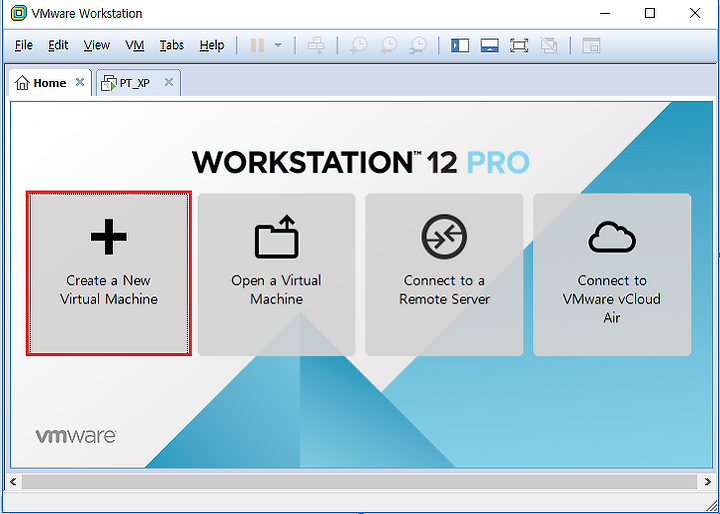The width and height of the screenshot is (720, 514).
Task: Click the Send Ctrl+Alt+Del toolbar icon
Action: click(316, 45)
